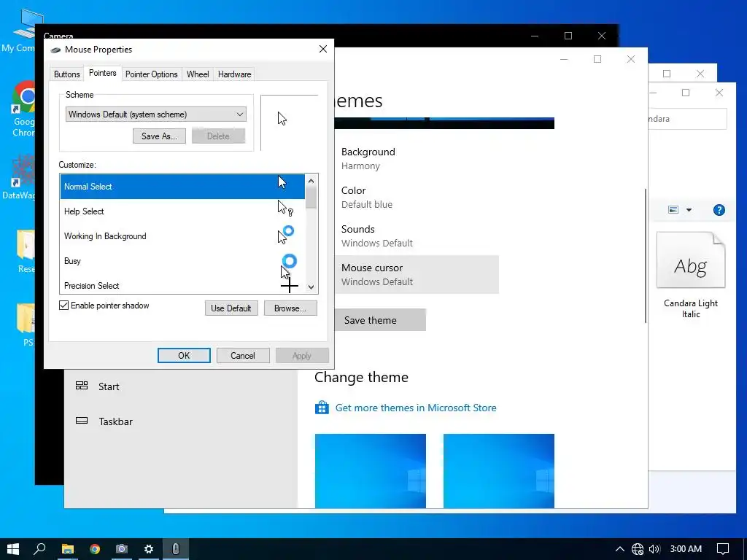Select the second Windows theme thumbnail

pos(499,470)
